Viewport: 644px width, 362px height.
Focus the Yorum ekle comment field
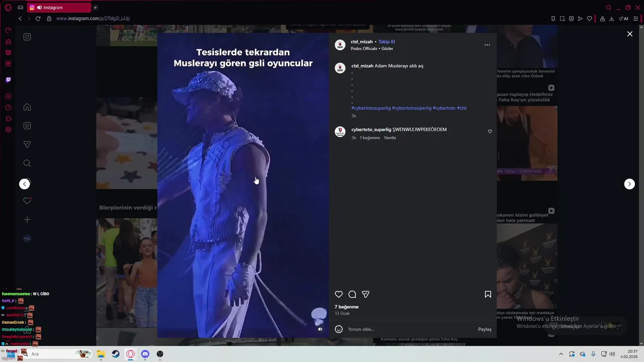coord(410,329)
